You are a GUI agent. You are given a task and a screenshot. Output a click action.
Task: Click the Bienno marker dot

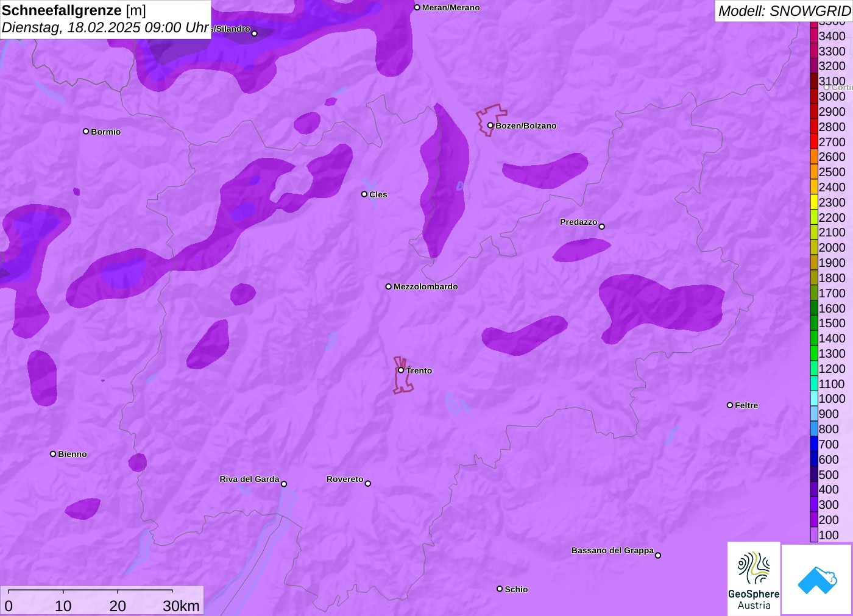click(x=53, y=454)
